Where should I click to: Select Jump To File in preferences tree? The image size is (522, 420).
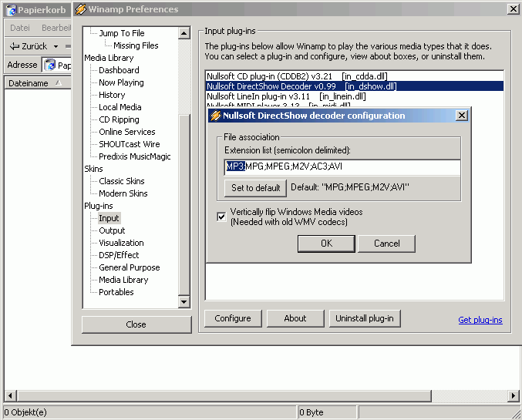click(122, 33)
